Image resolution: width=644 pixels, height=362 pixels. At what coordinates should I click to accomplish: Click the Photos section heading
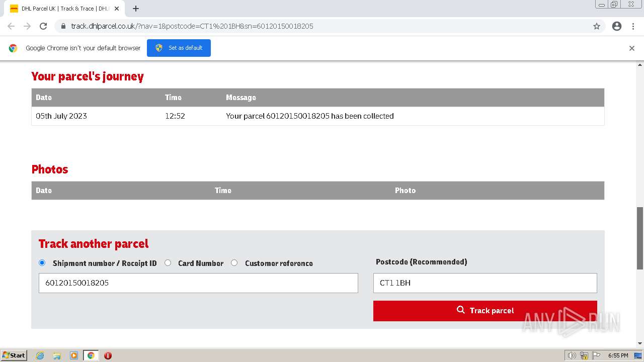(50, 169)
